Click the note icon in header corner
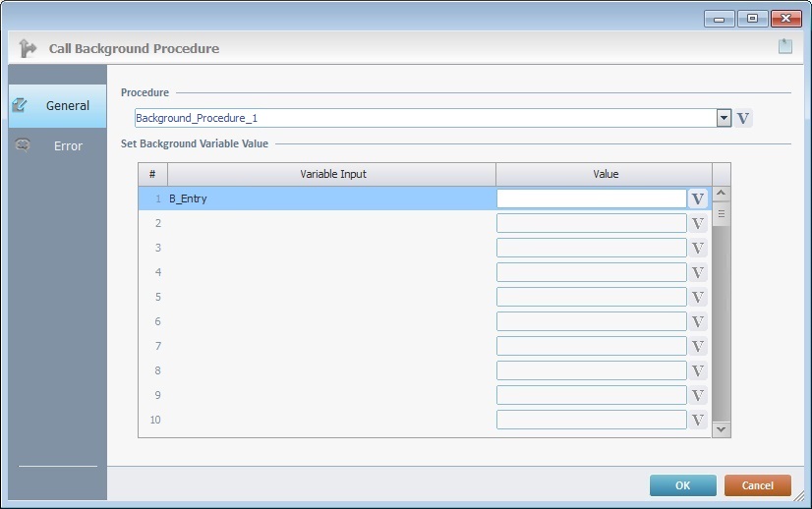This screenshot has height=509, width=812. (x=784, y=46)
